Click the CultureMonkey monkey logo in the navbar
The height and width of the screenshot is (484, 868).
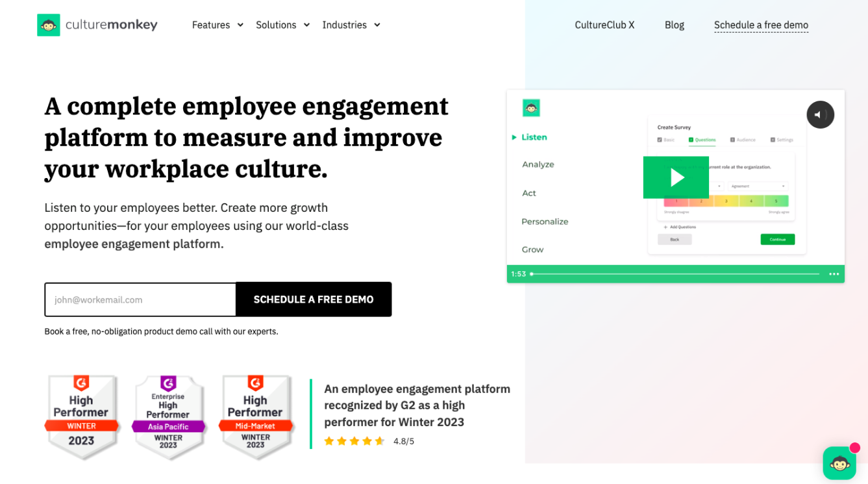click(49, 25)
